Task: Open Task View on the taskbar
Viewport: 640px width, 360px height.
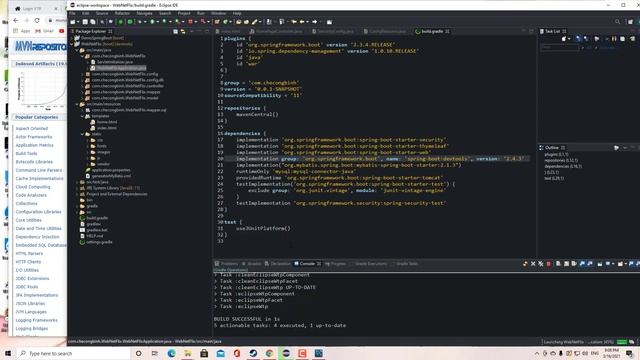Action: (x=155, y=353)
